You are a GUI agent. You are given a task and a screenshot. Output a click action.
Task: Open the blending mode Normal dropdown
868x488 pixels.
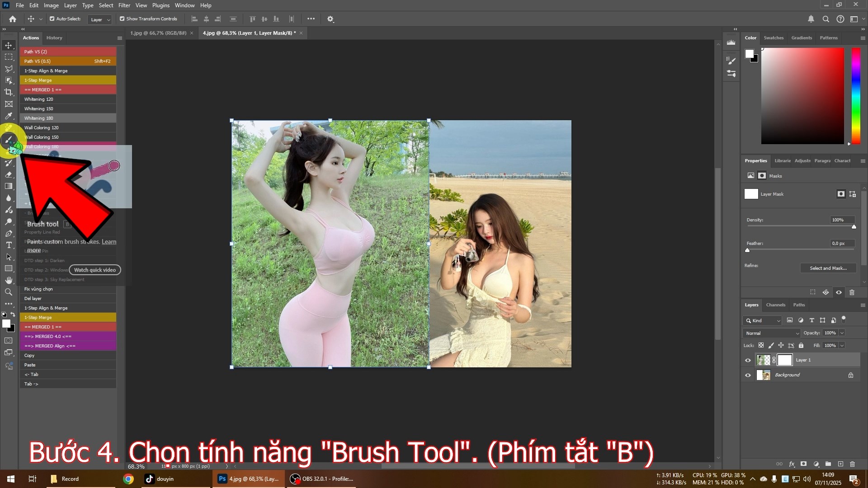[x=771, y=333]
